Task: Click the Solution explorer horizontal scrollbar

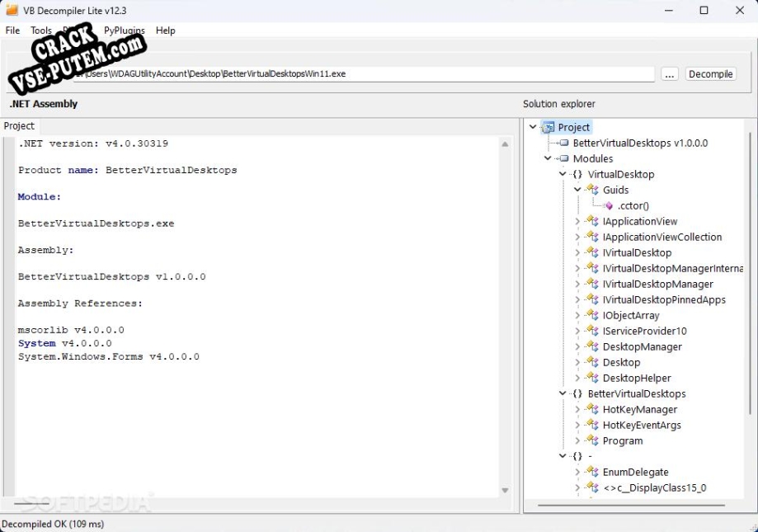Action: tap(631, 506)
